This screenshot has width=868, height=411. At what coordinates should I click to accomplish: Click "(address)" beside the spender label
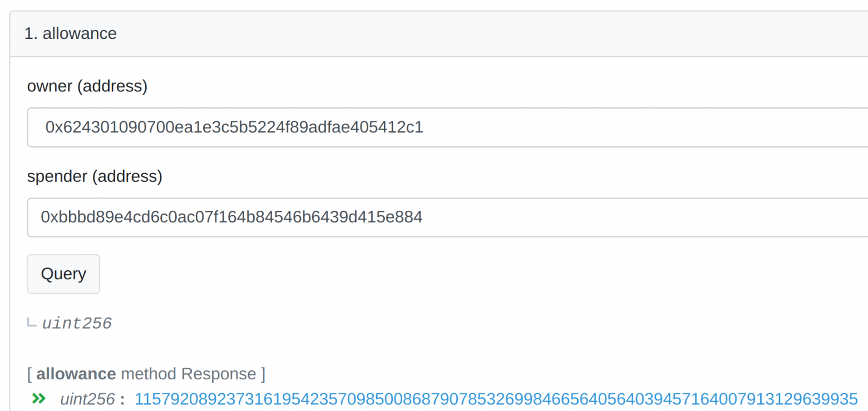(x=127, y=176)
